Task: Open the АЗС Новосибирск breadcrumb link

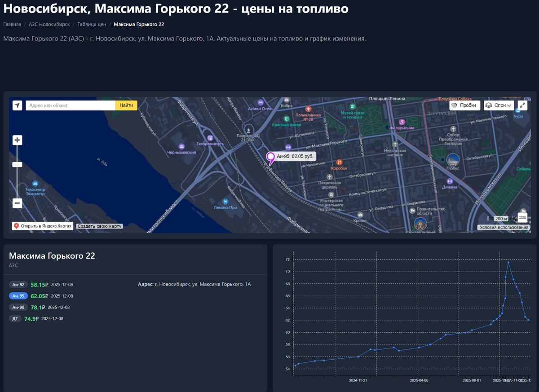Action: click(49, 24)
